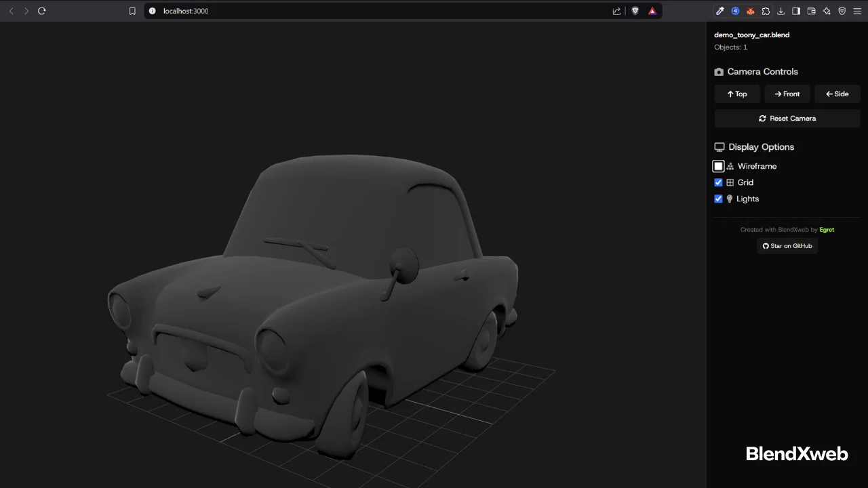Screen dimensions: 868x488
Task: Open the sidebar panel icon in toolbar
Action: click(796, 11)
